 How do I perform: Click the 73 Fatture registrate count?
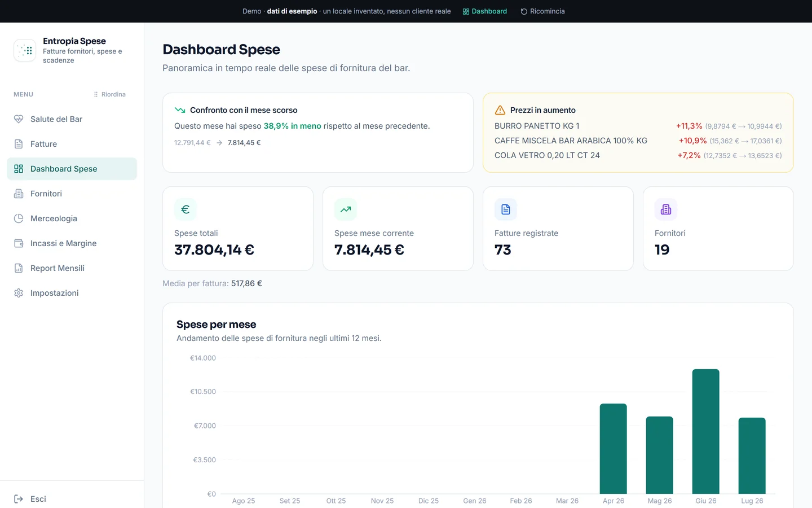(x=503, y=249)
